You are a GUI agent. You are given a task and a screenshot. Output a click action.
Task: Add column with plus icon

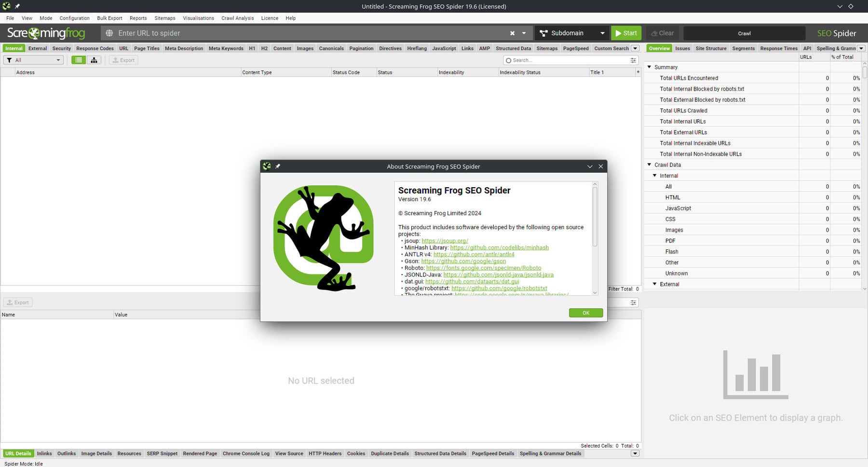[638, 72]
